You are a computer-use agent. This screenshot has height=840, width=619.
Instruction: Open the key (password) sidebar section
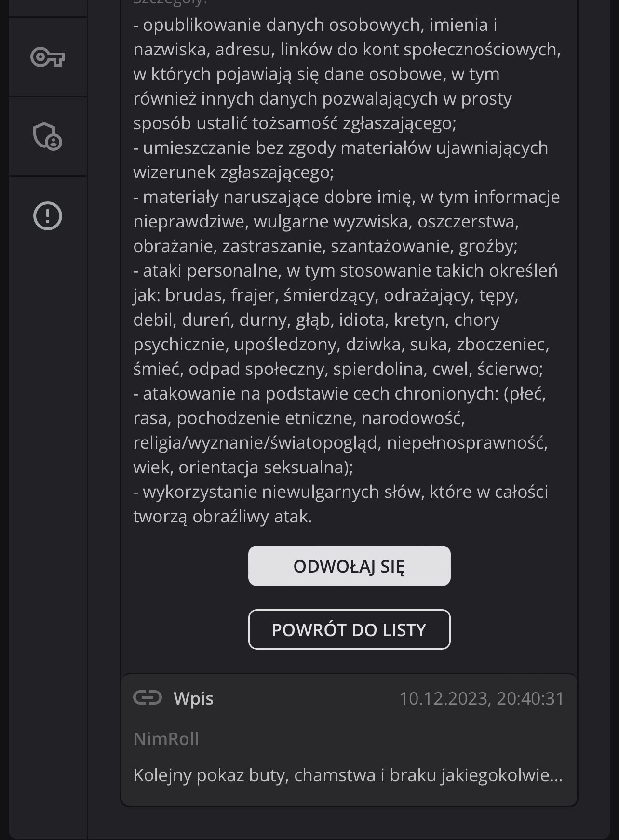[48, 57]
